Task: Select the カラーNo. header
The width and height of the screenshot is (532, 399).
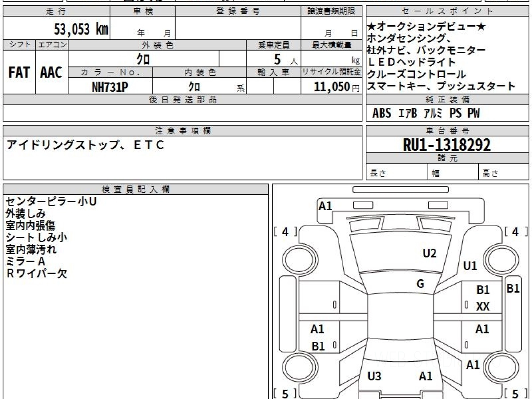Action: coord(110,72)
